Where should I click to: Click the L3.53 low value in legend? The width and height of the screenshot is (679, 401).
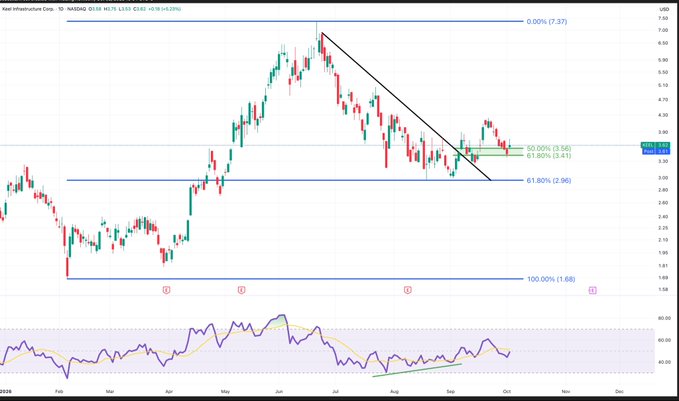[x=125, y=9]
